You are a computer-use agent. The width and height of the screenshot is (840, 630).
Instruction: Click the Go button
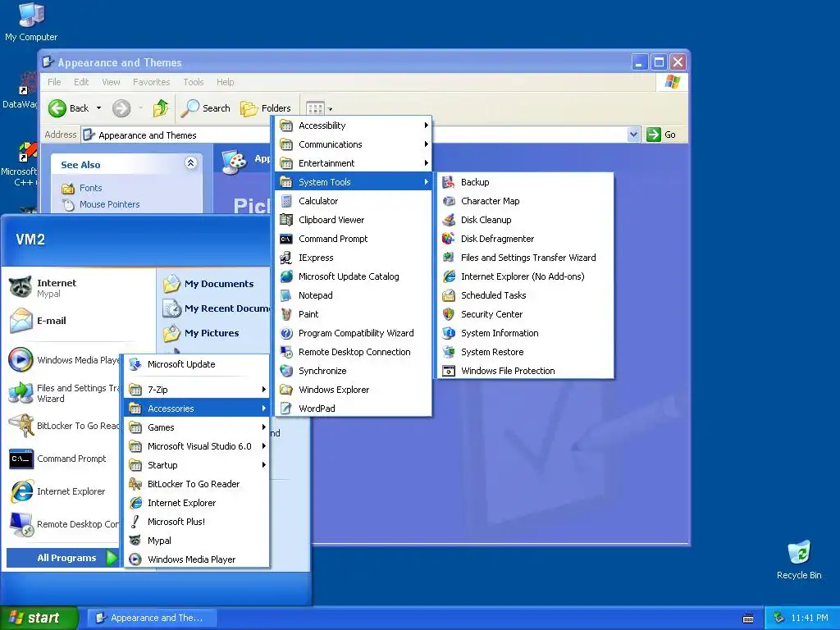point(662,135)
